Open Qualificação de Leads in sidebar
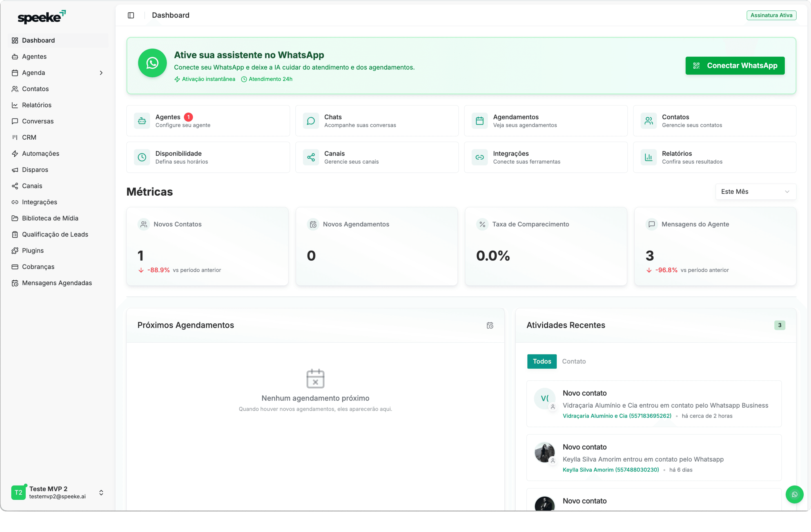The height and width of the screenshot is (532, 811). [x=58, y=235]
